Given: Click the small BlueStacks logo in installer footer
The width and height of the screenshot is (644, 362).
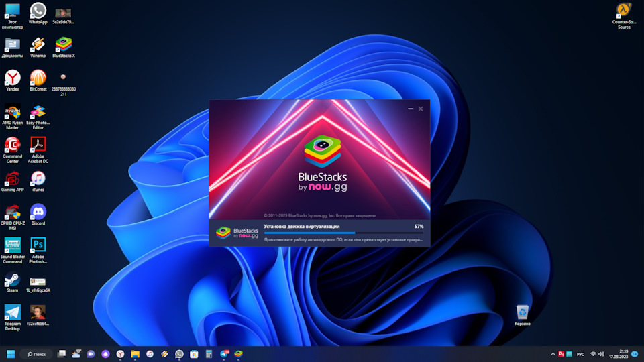Looking at the screenshot, I should (237, 233).
